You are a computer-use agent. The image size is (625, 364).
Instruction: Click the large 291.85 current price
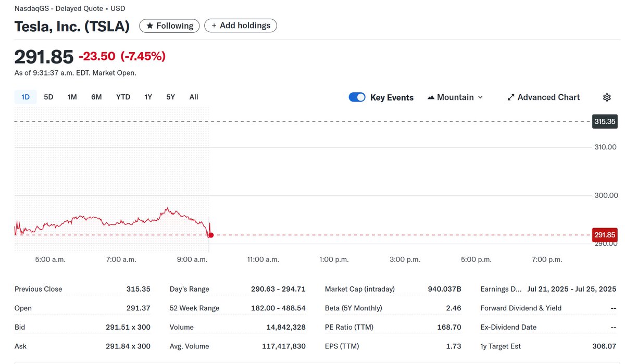44,57
